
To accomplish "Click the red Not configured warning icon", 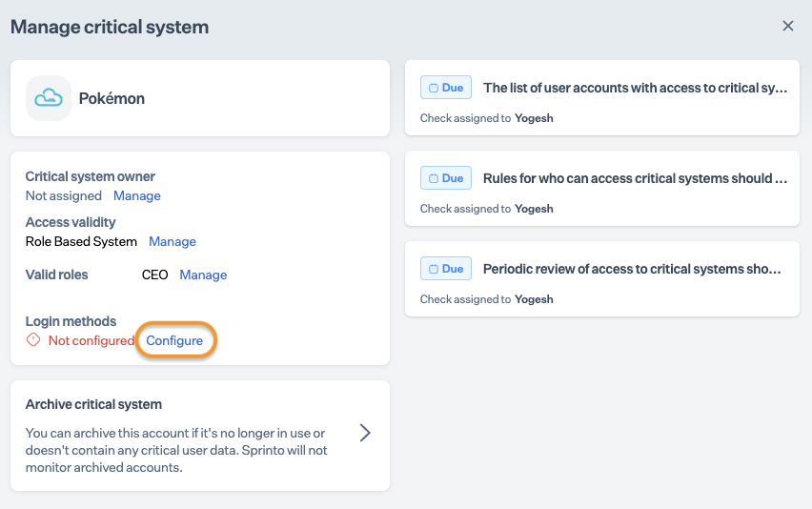I will point(33,340).
